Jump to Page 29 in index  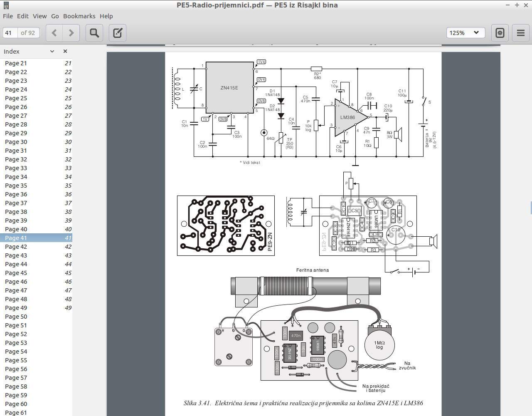(x=36, y=133)
